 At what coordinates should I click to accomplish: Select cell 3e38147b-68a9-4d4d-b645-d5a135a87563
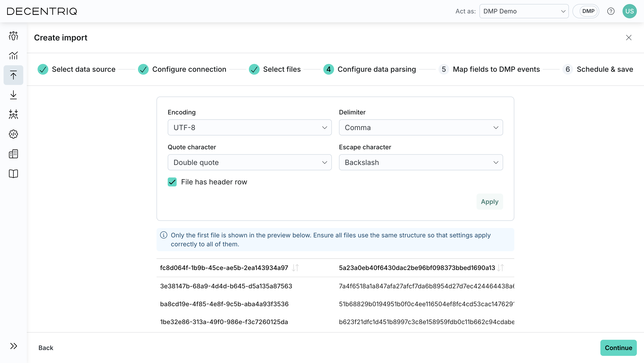tap(226, 286)
